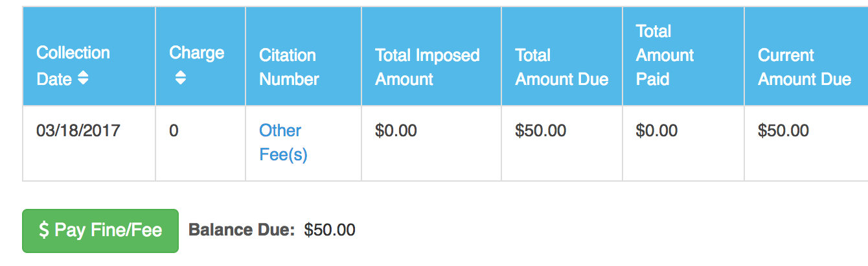The image size is (868, 266).
Task: Click the green Pay Fine/Fee button
Action: 100,230
